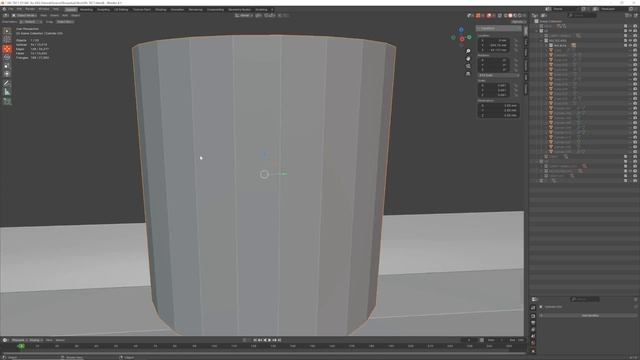Switch to the Shading workspace tab

point(160,9)
